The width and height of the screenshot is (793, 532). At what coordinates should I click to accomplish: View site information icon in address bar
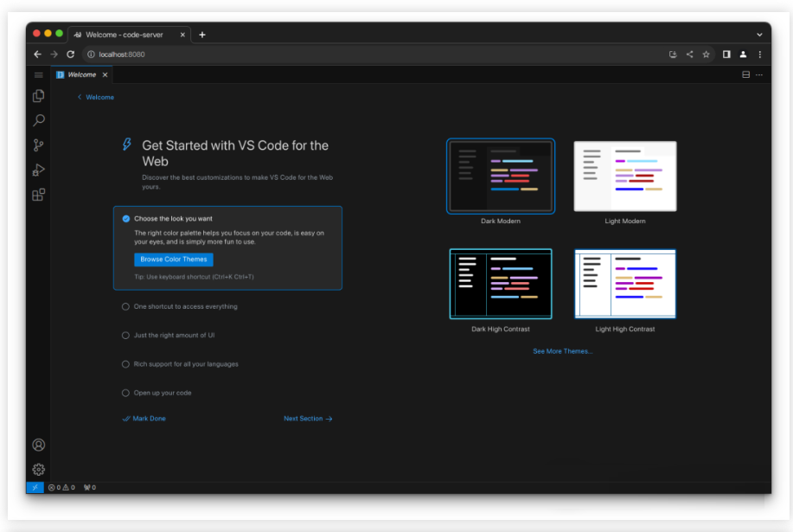click(x=91, y=54)
